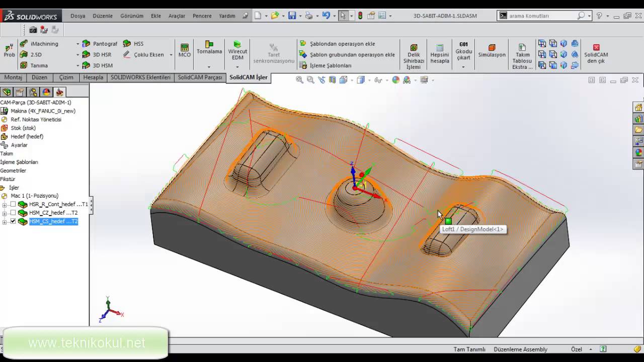The image size is (644, 362).
Task: Open Delik Sihirbazı İşlemi
Action: (414, 57)
